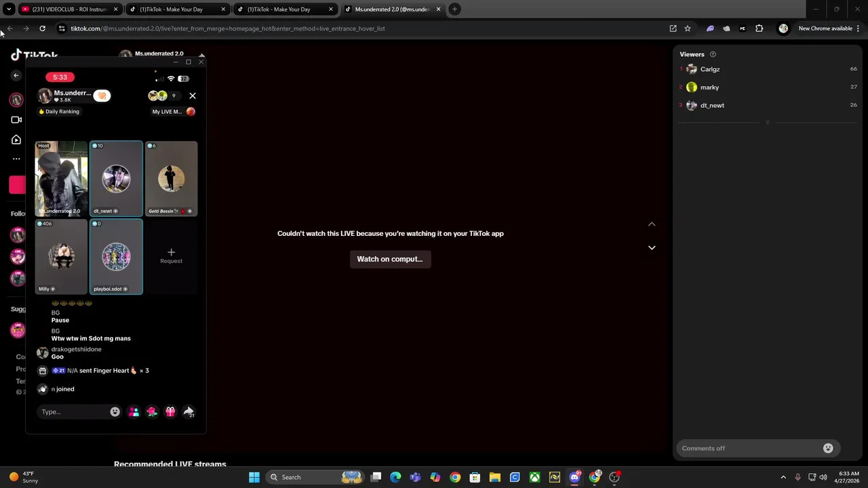Image resolution: width=868 pixels, height=488 pixels.
Task: Select the Gotti Bossin guest tile
Action: click(171, 178)
